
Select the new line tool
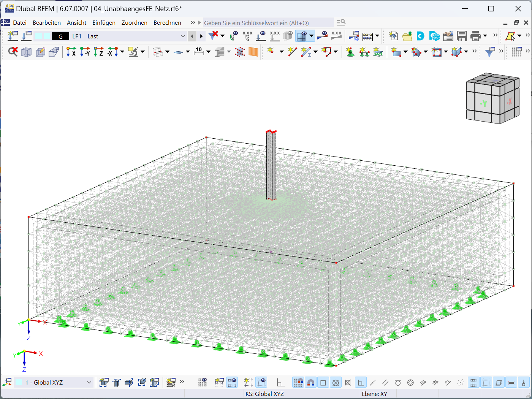tap(292, 51)
